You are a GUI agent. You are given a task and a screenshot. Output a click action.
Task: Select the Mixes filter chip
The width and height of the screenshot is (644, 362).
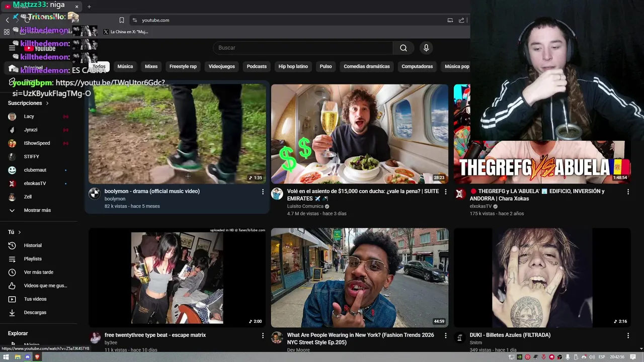(x=151, y=66)
